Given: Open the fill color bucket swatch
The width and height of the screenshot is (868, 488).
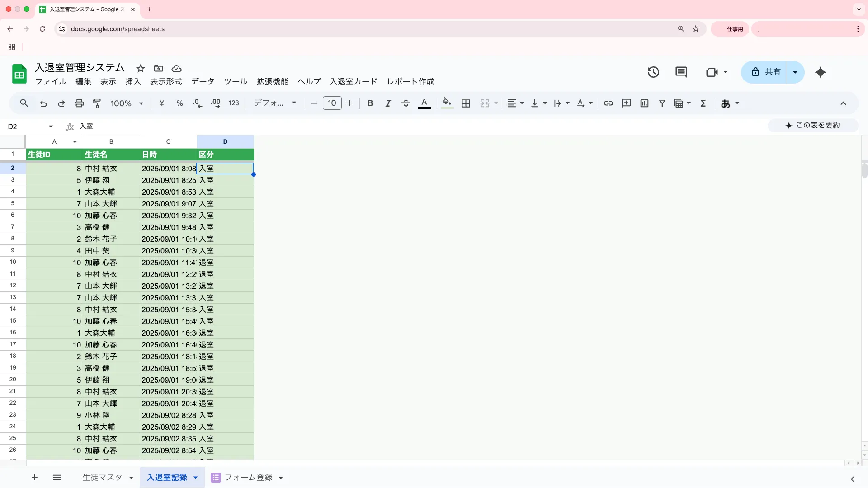Looking at the screenshot, I should [447, 103].
